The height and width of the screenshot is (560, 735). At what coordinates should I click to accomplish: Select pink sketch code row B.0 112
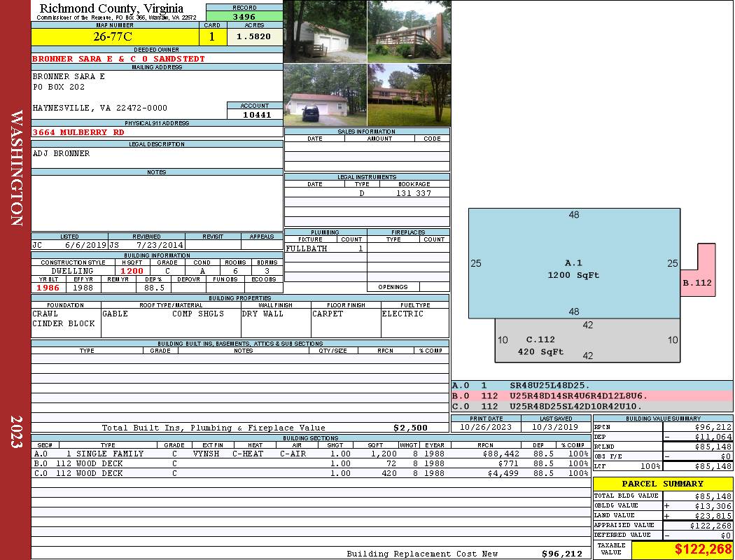tap(592, 396)
